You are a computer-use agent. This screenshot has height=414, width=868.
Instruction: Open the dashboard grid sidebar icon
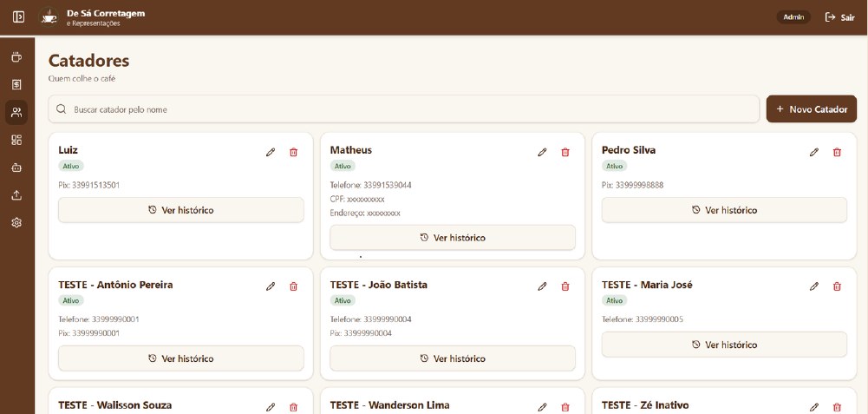tap(16, 140)
